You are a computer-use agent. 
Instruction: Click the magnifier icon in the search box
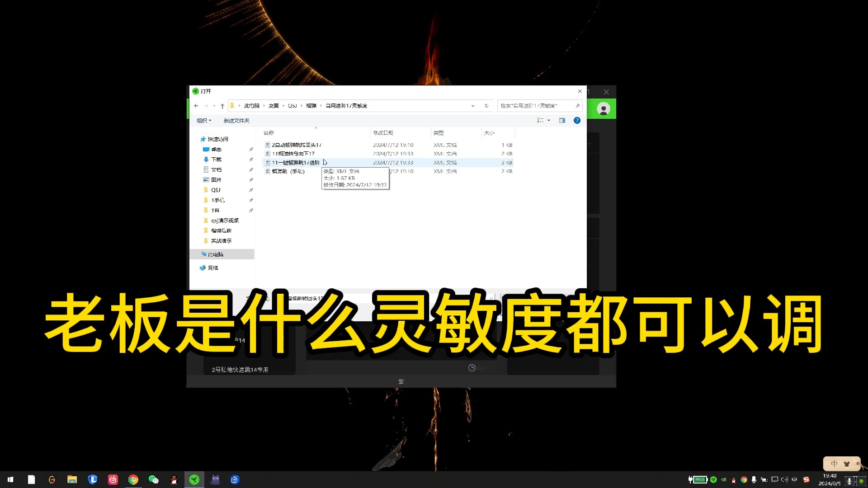pyautogui.click(x=577, y=106)
